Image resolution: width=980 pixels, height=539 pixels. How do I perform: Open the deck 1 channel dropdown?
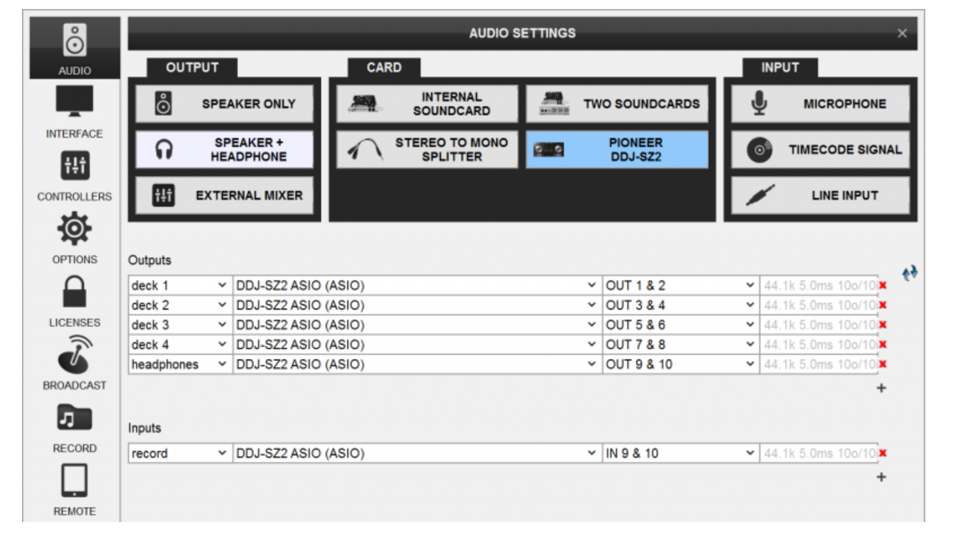[x=180, y=285]
